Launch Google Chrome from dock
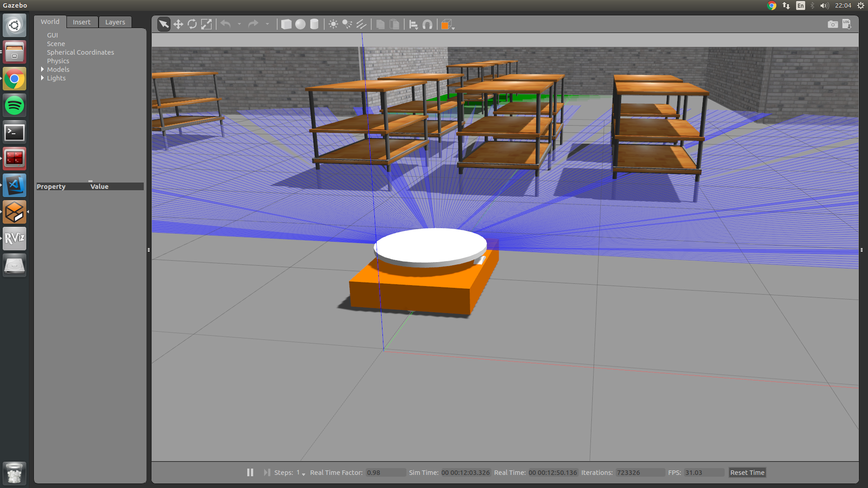Viewport: 868px width, 488px height. (x=14, y=79)
